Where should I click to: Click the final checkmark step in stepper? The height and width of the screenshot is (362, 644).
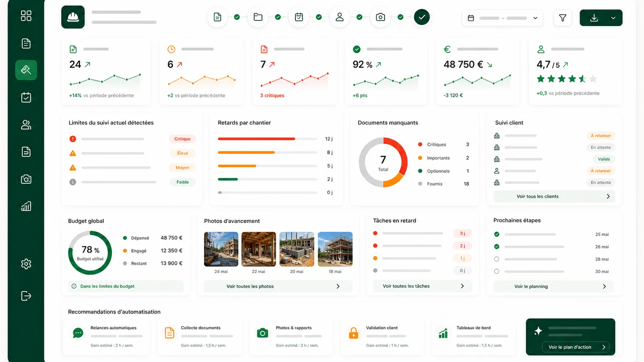(x=422, y=17)
